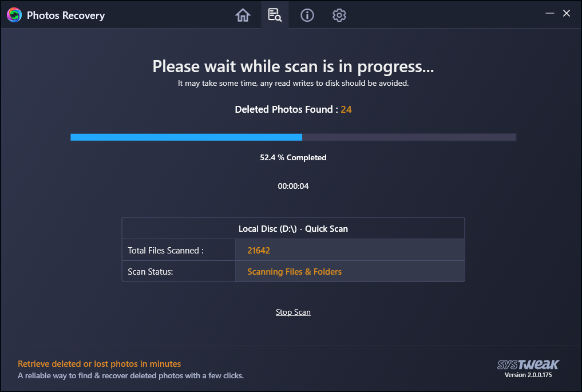Click the Photos Recovery app logo
The image size is (582, 392).
(14, 15)
